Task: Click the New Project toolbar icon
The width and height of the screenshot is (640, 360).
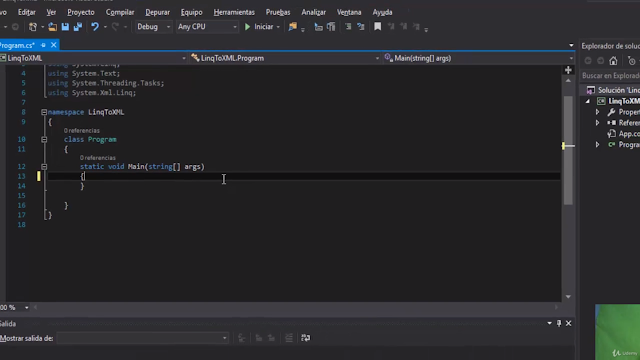Action: coord(33,27)
